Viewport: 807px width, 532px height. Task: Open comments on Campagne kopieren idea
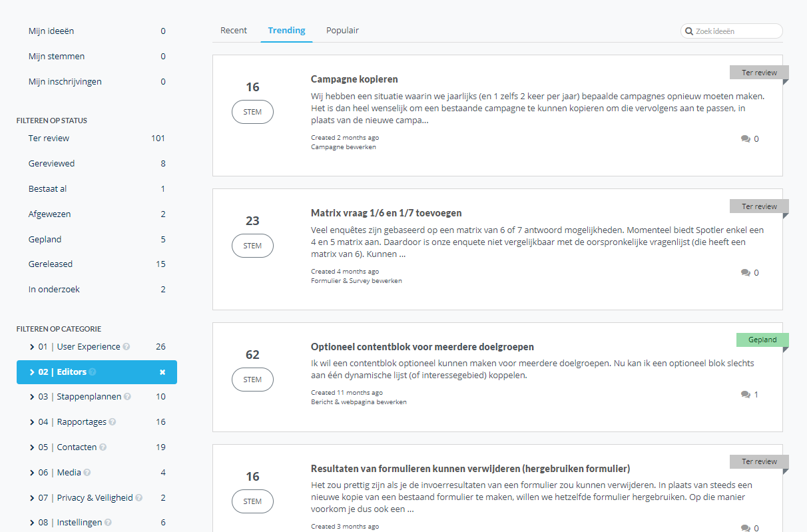coord(749,139)
